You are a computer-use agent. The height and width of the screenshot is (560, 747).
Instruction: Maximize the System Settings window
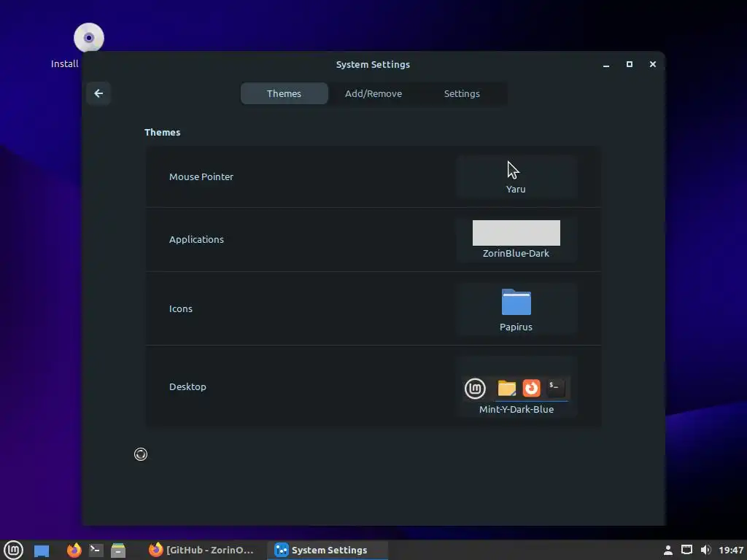pos(630,64)
